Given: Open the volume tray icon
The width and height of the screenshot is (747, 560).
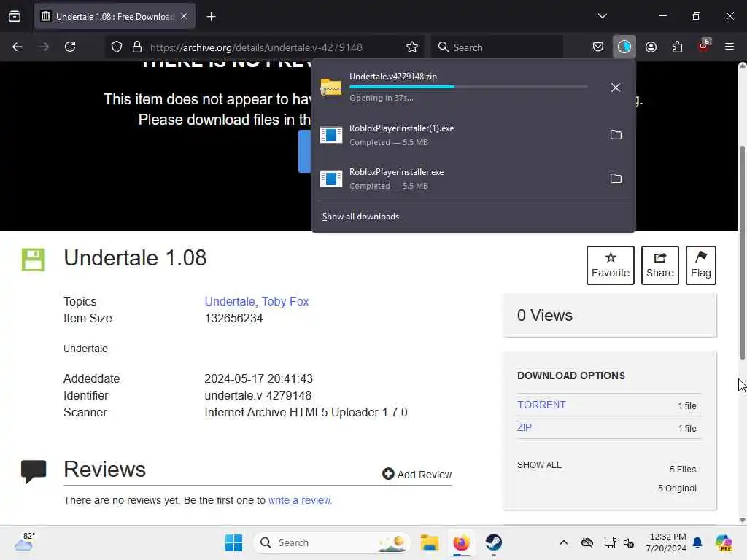Looking at the screenshot, I should click(629, 542).
